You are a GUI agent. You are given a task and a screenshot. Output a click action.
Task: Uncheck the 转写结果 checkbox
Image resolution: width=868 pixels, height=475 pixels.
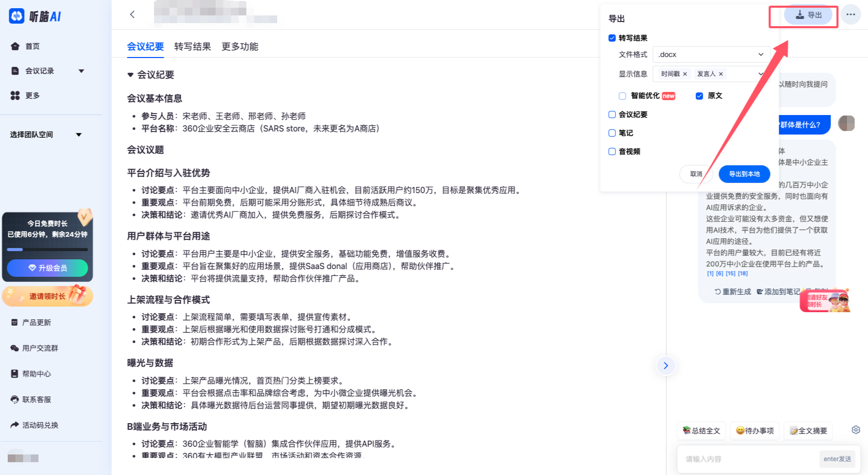coord(612,38)
